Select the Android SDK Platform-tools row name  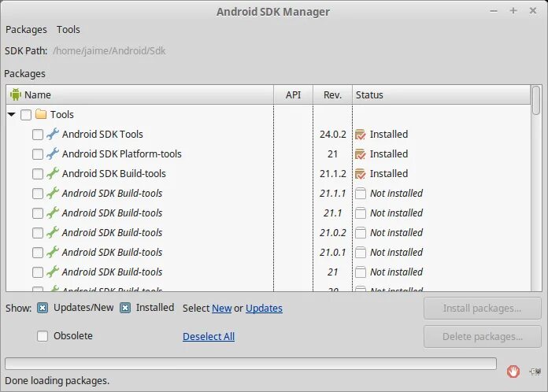tap(121, 153)
